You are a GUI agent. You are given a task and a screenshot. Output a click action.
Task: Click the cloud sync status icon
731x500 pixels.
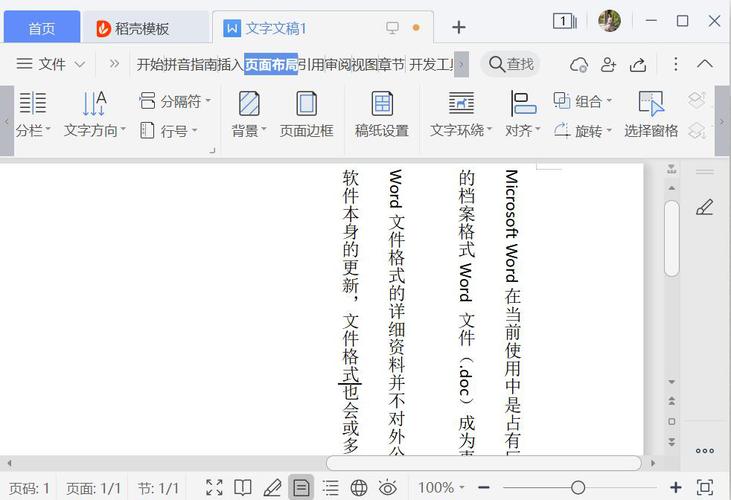[579, 64]
